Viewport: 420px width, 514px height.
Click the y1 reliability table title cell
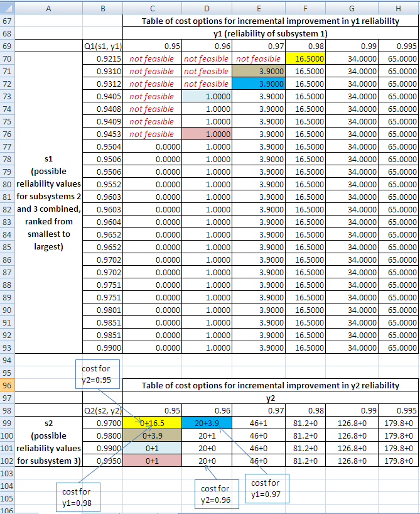tap(271, 21)
